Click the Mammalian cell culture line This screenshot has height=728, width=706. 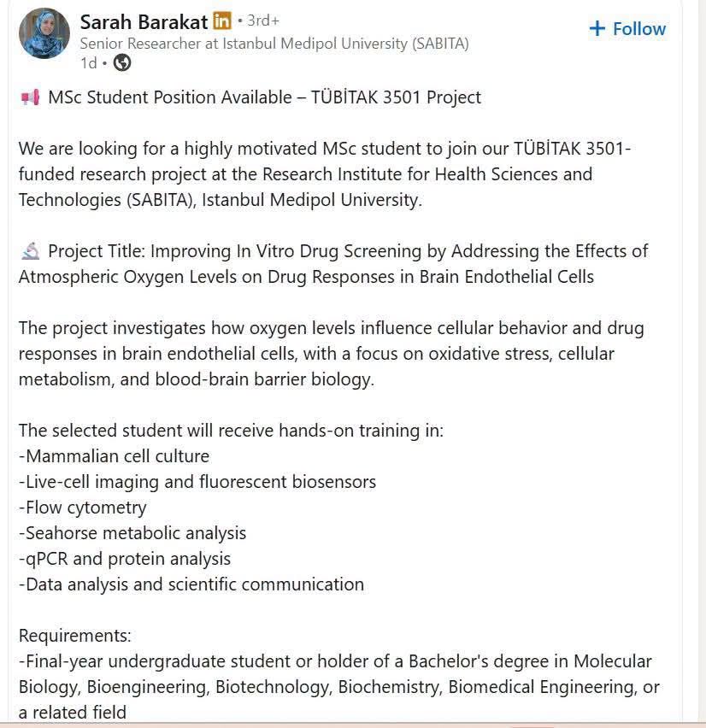coord(114,456)
